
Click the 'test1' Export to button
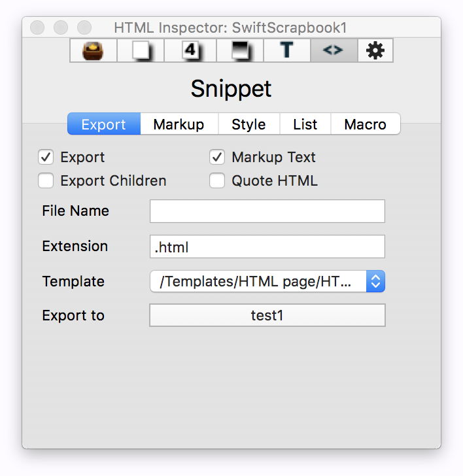(267, 316)
